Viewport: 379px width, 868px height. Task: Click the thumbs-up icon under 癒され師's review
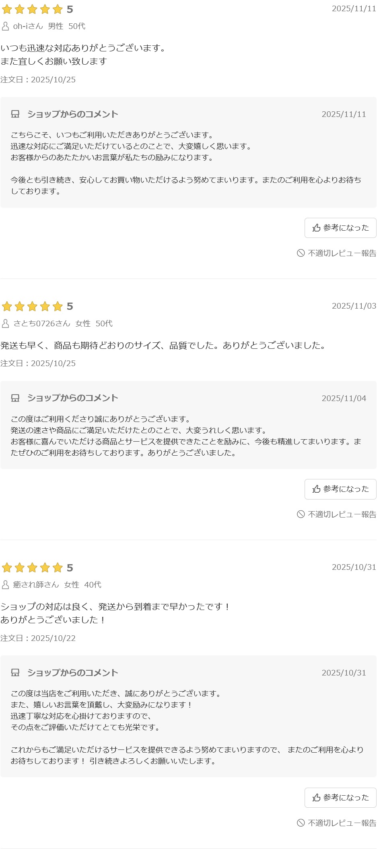(x=317, y=798)
